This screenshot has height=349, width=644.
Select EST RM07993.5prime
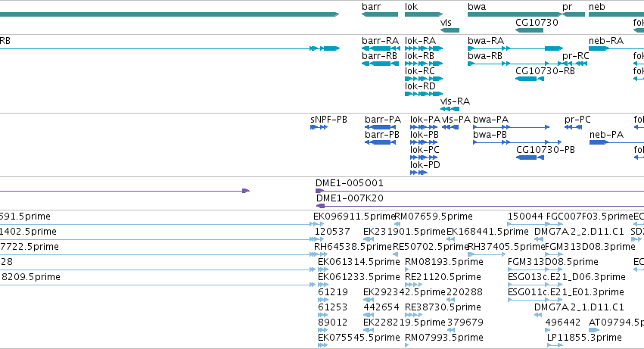click(x=407, y=345)
